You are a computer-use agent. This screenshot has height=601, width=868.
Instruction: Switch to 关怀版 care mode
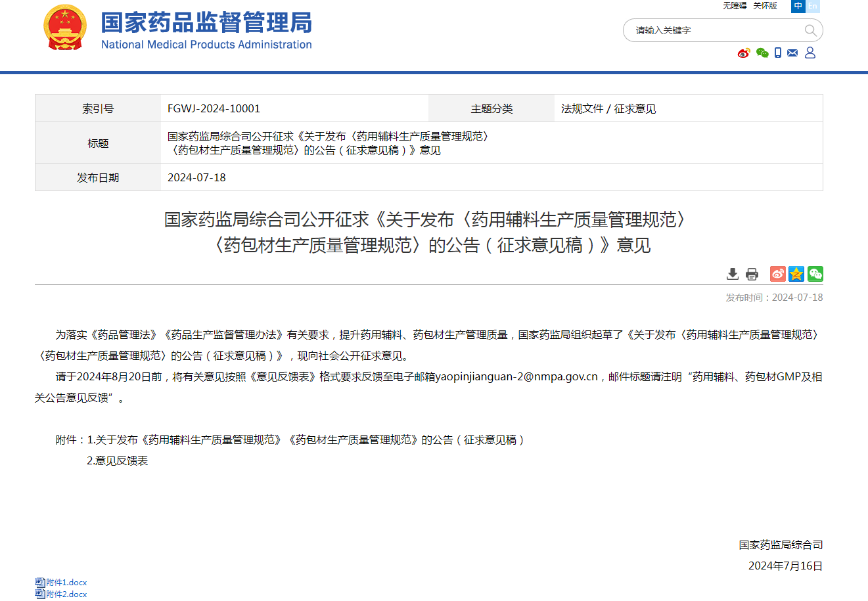click(x=765, y=6)
